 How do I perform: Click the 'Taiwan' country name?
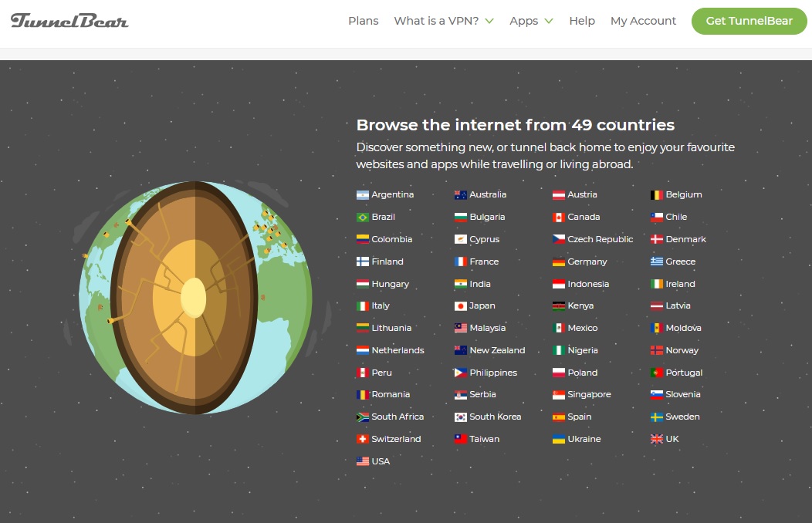tap(485, 439)
